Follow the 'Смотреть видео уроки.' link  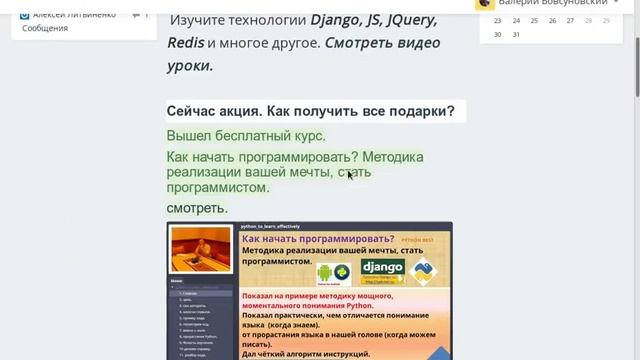click(303, 54)
